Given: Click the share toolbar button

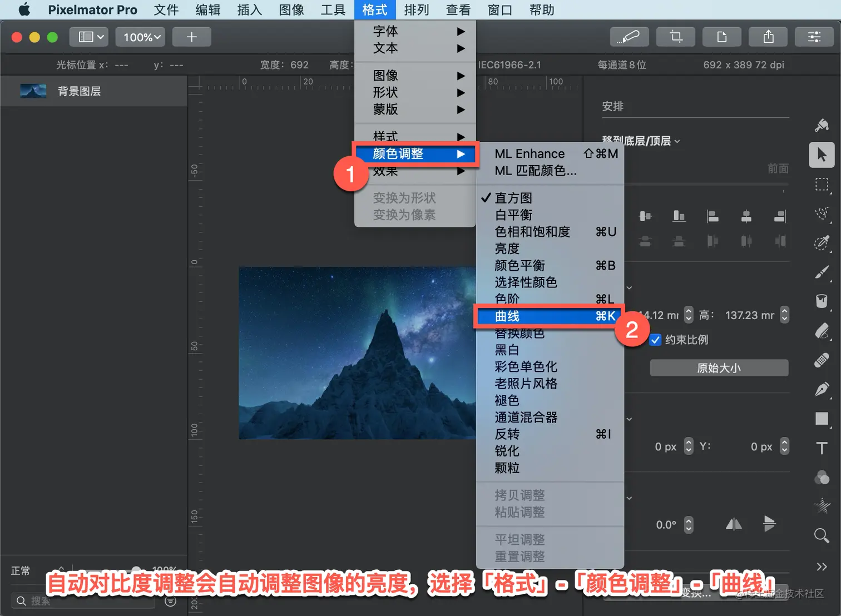Looking at the screenshot, I should coord(768,37).
